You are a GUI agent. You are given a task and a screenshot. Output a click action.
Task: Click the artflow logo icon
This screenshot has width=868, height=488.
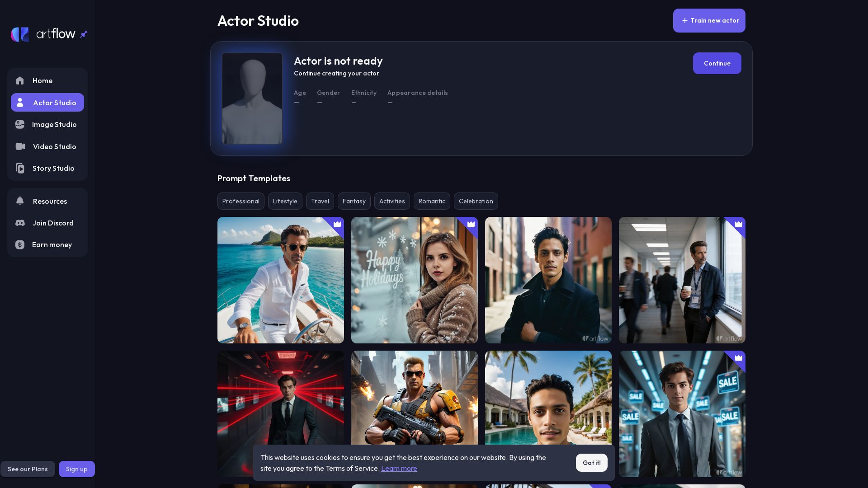[20, 34]
